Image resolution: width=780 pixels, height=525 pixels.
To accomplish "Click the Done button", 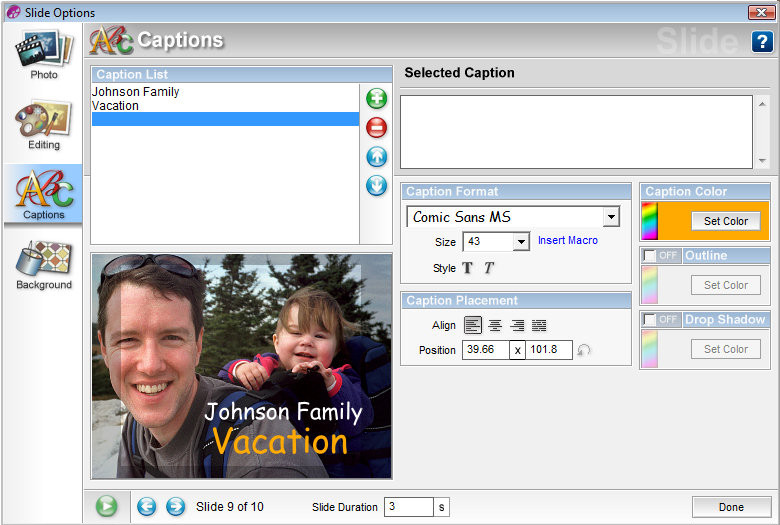I will (731, 507).
